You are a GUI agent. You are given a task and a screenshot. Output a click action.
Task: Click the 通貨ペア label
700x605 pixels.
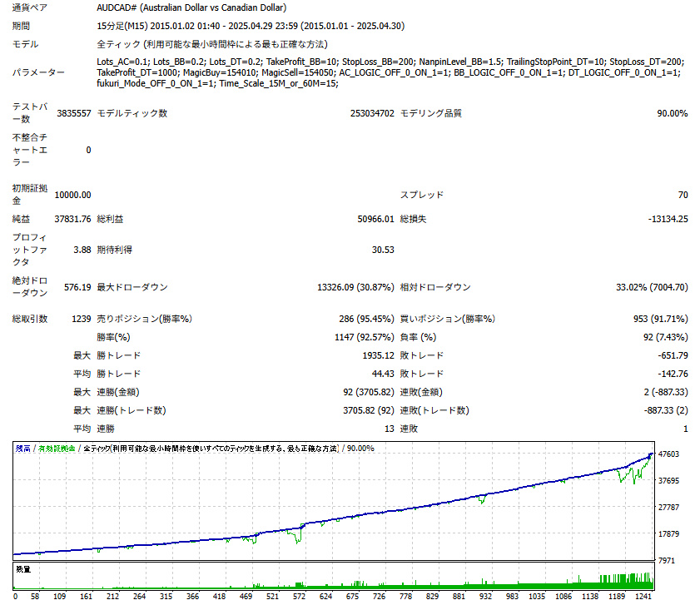tap(29, 7)
